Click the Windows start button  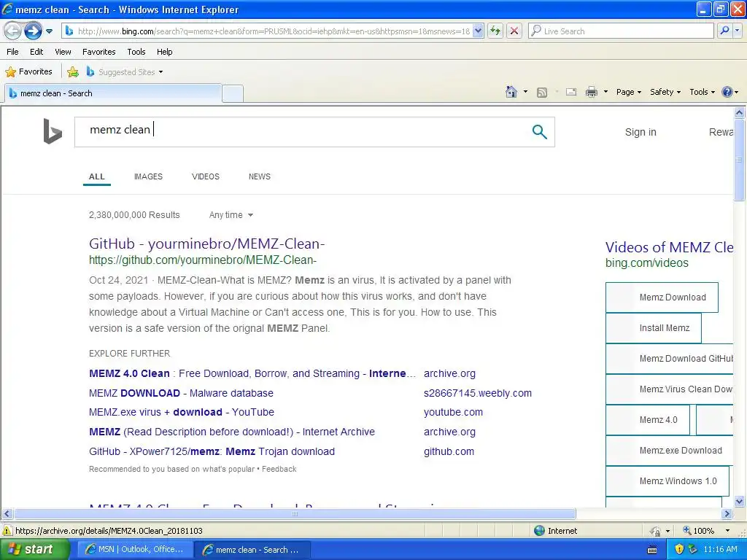click(34, 550)
